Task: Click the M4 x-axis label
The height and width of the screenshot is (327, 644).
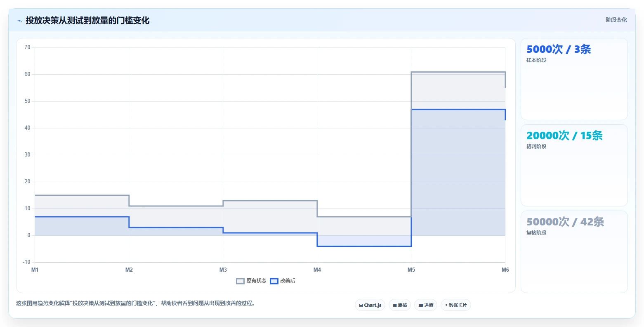Action: pos(317,270)
